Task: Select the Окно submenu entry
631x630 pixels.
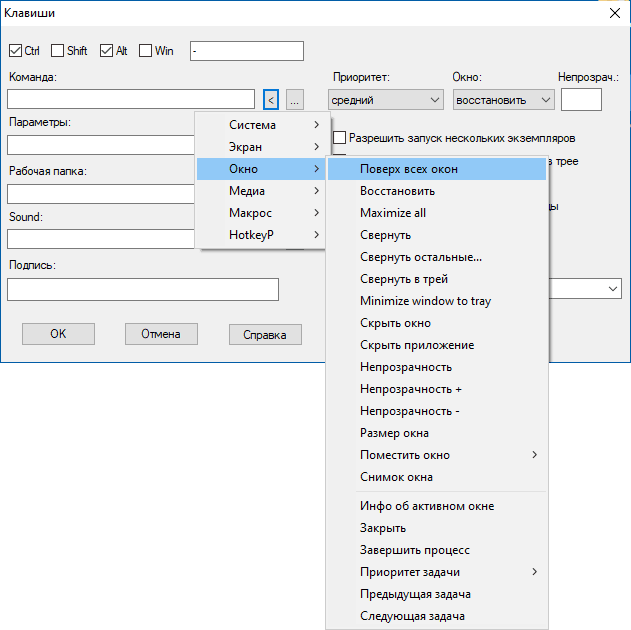Action: 261,169
